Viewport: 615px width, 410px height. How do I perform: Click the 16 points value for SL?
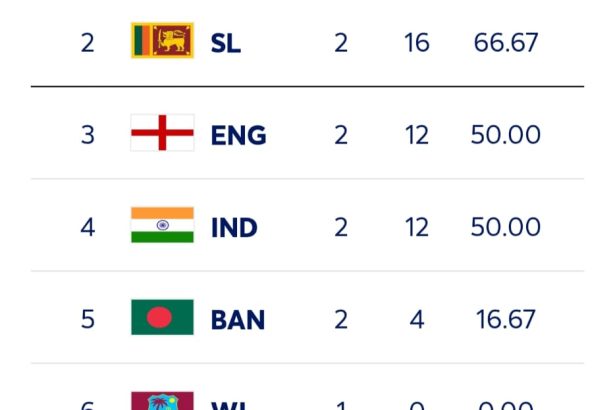pos(417,42)
